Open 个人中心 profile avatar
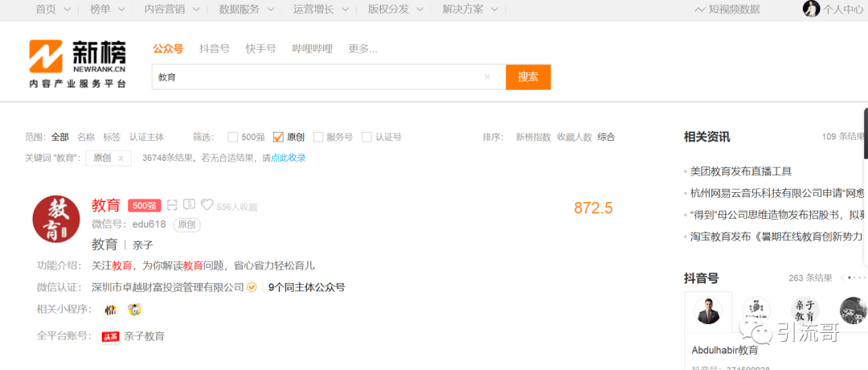 pyautogui.click(x=811, y=9)
